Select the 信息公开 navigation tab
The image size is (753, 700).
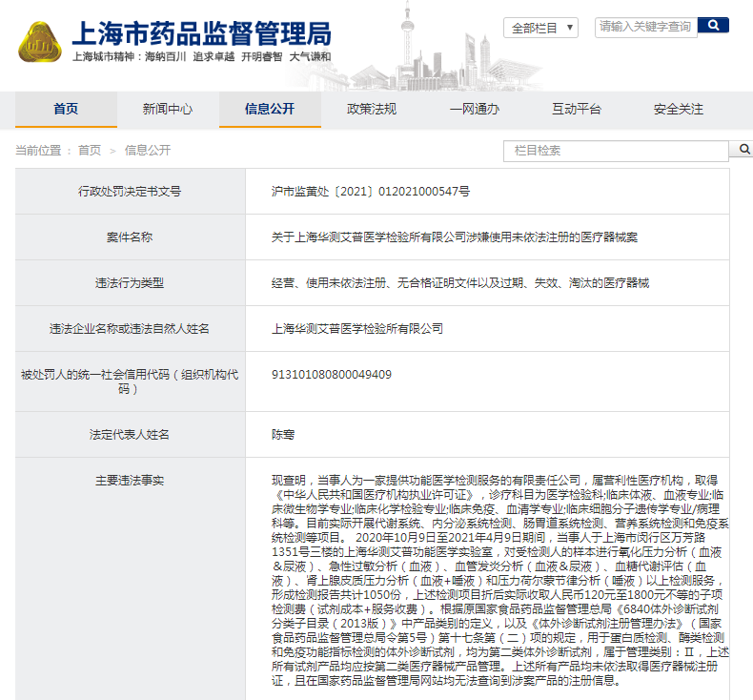point(270,110)
